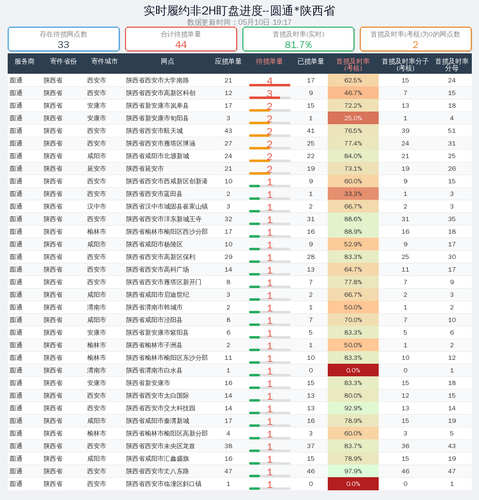Select the 陕西省咸阳市泾阳县 outlet

click(x=154, y=320)
